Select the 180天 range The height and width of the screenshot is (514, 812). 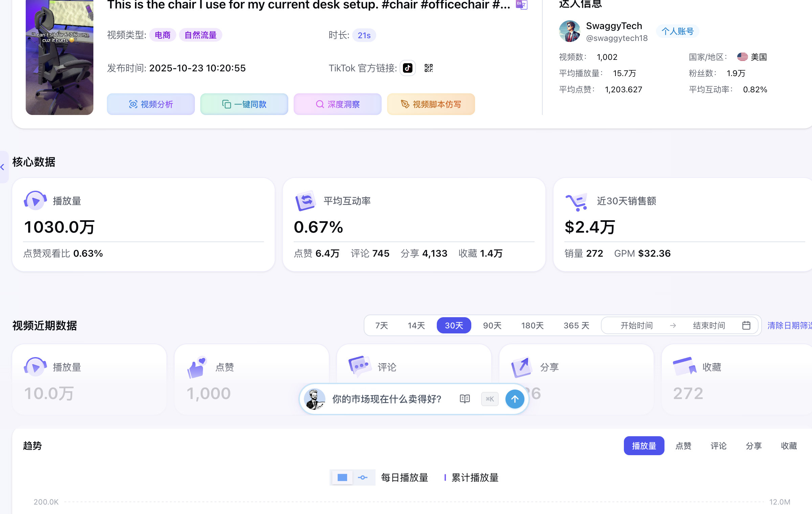coord(533,325)
